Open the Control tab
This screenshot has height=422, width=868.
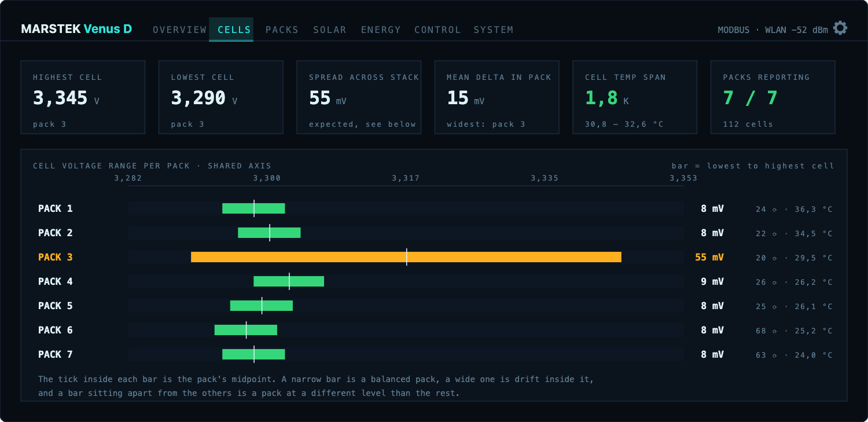click(x=437, y=30)
